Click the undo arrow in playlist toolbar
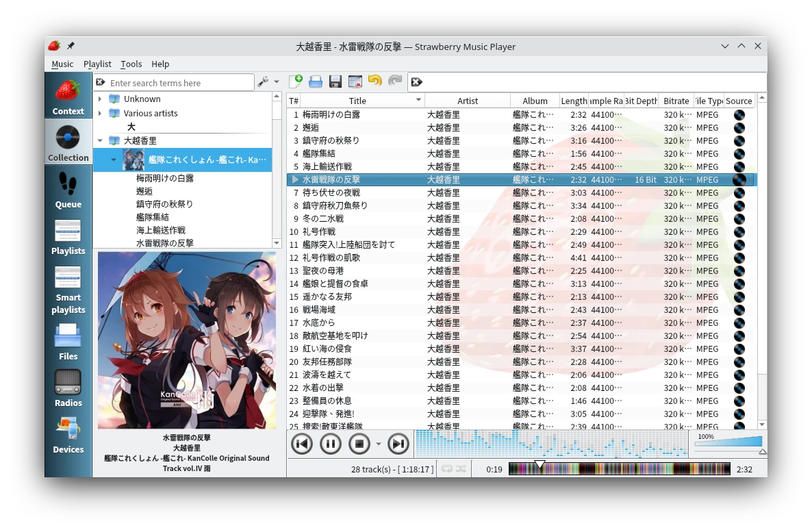The height and width of the screenshot is (530, 812). 375,81
